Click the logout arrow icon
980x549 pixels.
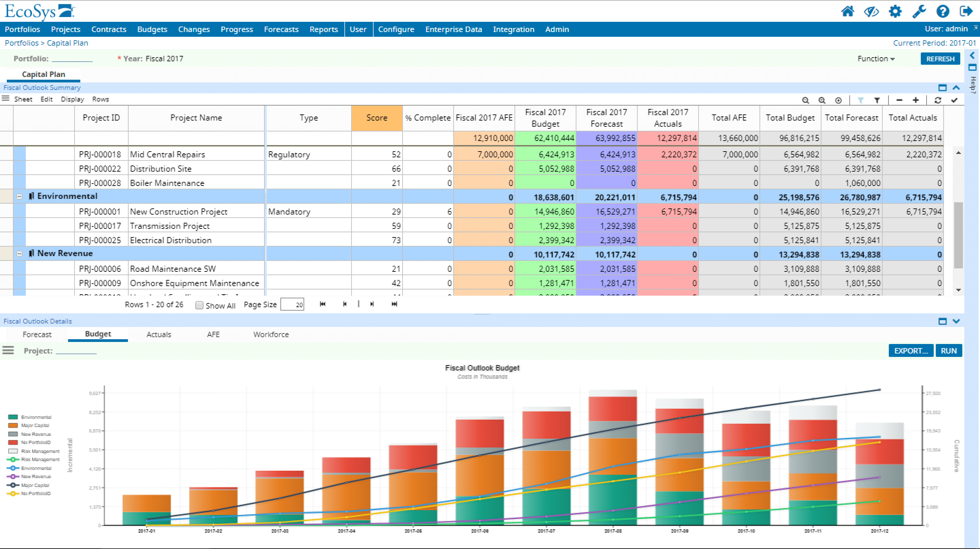[x=966, y=12]
